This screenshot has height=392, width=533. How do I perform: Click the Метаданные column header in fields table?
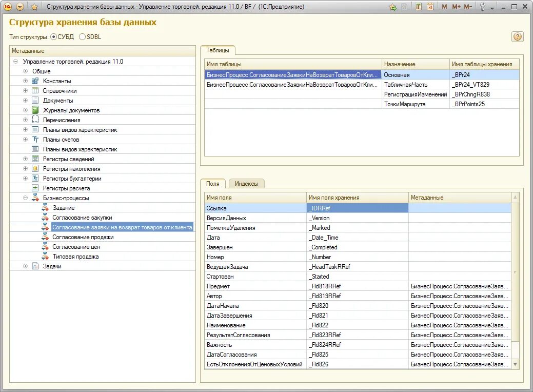(x=460, y=198)
